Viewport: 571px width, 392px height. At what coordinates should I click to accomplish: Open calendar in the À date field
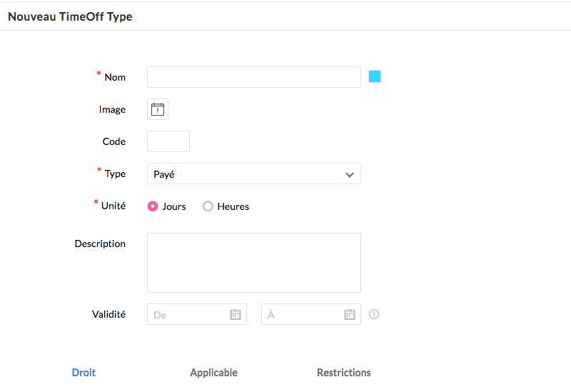pos(350,314)
